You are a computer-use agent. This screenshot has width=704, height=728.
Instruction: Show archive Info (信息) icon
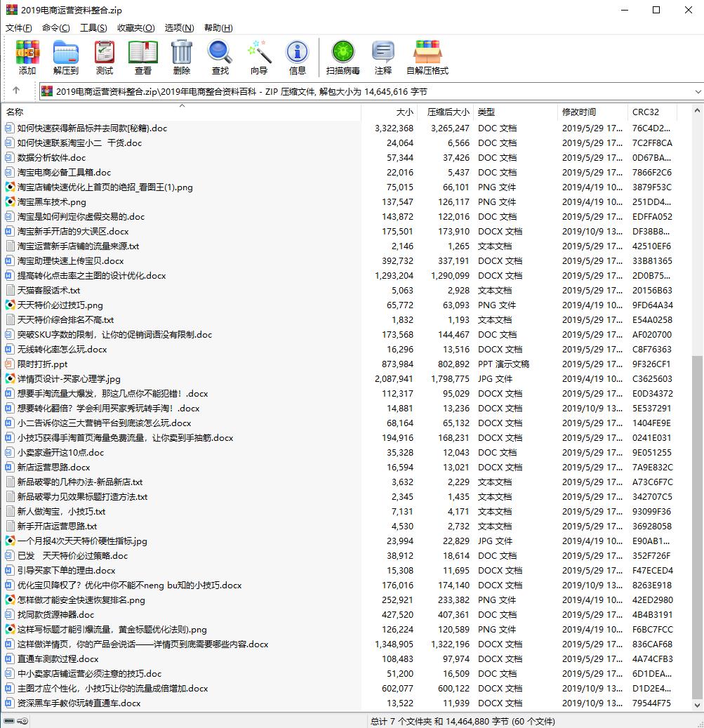point(297,52)
